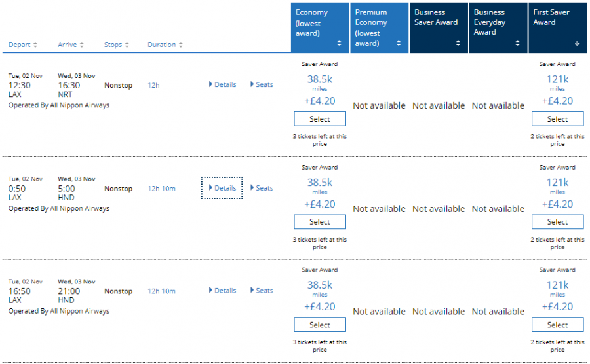The height and width of the screenshot is (364, 590).
Task: Sort by First Saver Award arrow
Action: click(x=577, y=43)
